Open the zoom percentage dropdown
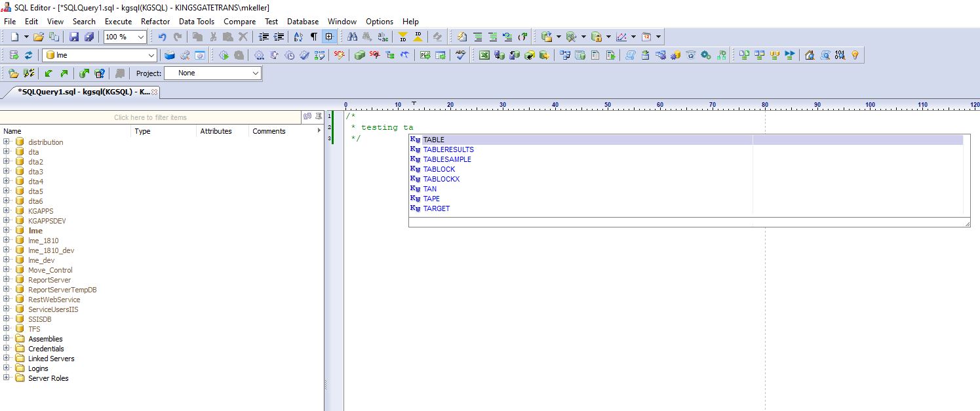 140,37
